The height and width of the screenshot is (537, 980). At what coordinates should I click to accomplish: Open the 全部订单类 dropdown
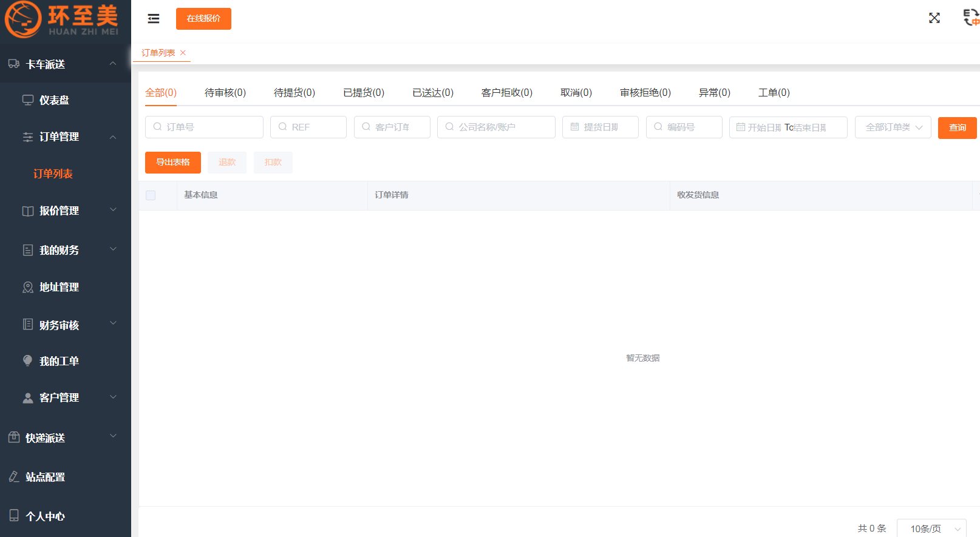[x=893, y=127]
